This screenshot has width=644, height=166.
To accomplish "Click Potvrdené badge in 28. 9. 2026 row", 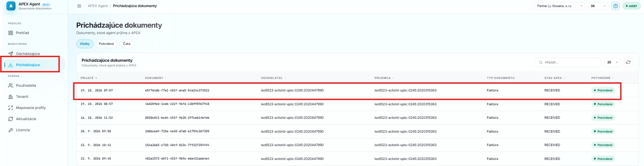I will coord(603,132).
